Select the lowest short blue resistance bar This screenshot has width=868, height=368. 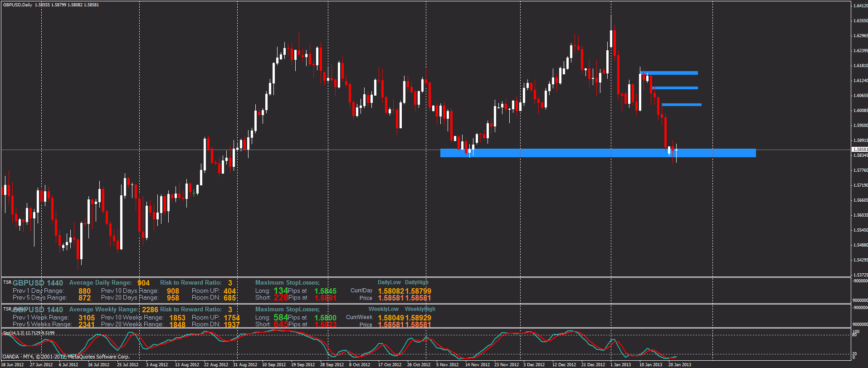point(682,105)
